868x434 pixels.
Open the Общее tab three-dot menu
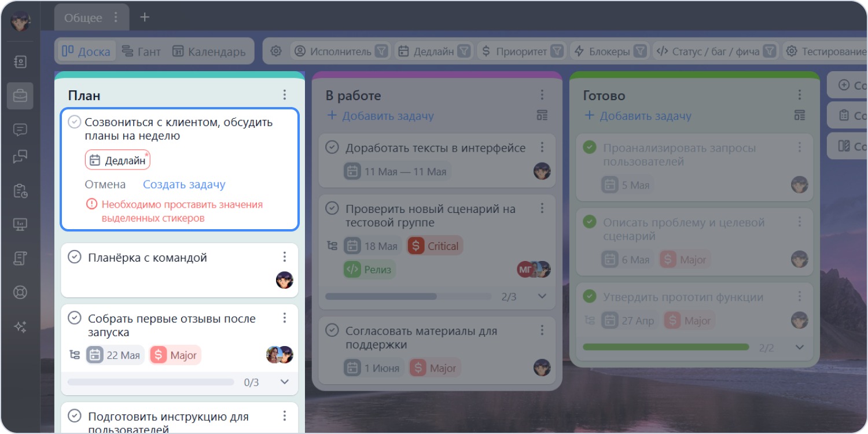pos(116,17)
